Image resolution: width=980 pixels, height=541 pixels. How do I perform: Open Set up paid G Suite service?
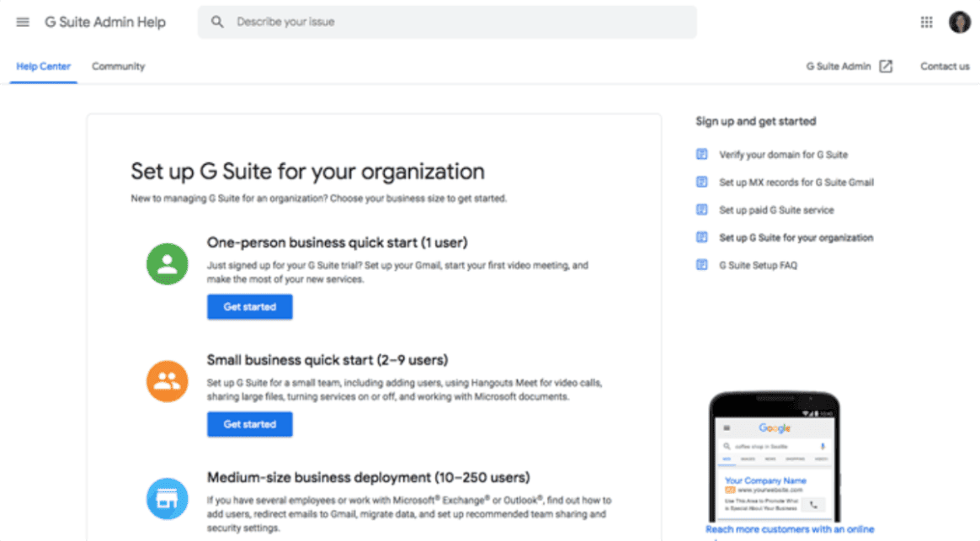776,210
